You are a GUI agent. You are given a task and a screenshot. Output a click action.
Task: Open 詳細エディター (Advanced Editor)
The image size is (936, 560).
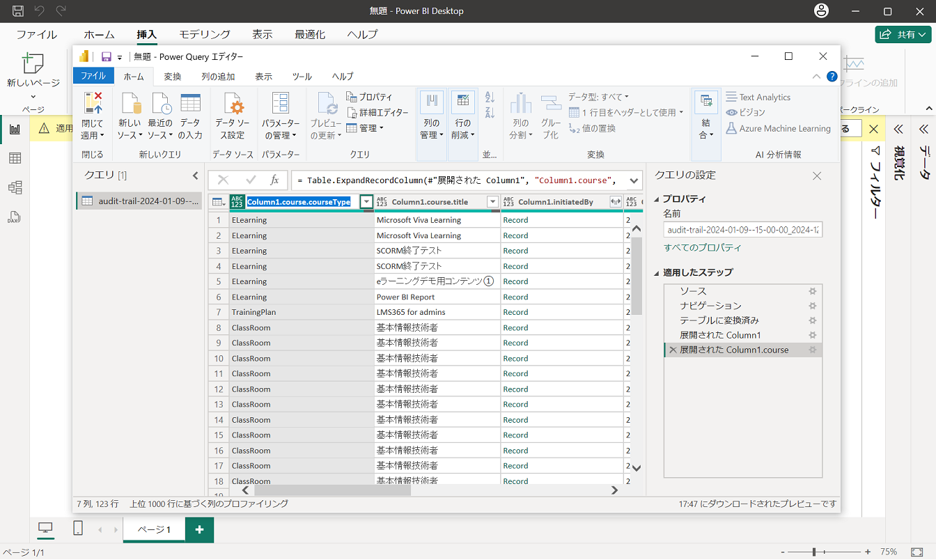coord(377,112)
